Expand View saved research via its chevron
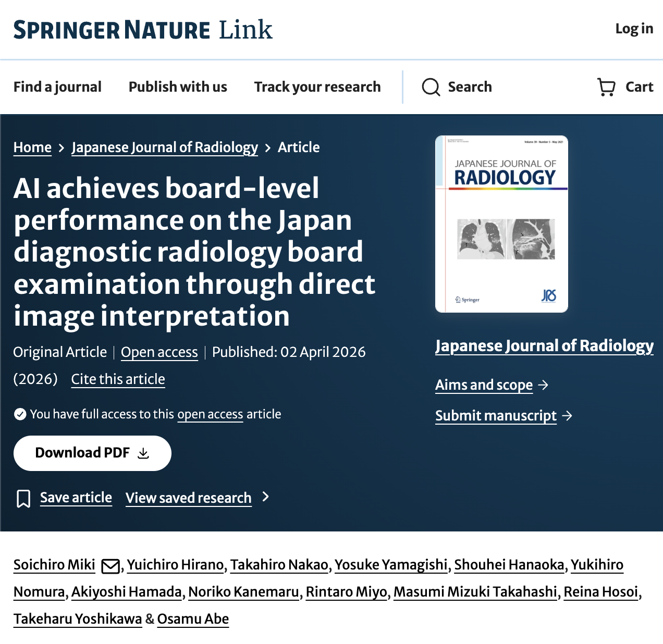The width and height of the screenshot is (663, 644). click(x=265, y=498)
